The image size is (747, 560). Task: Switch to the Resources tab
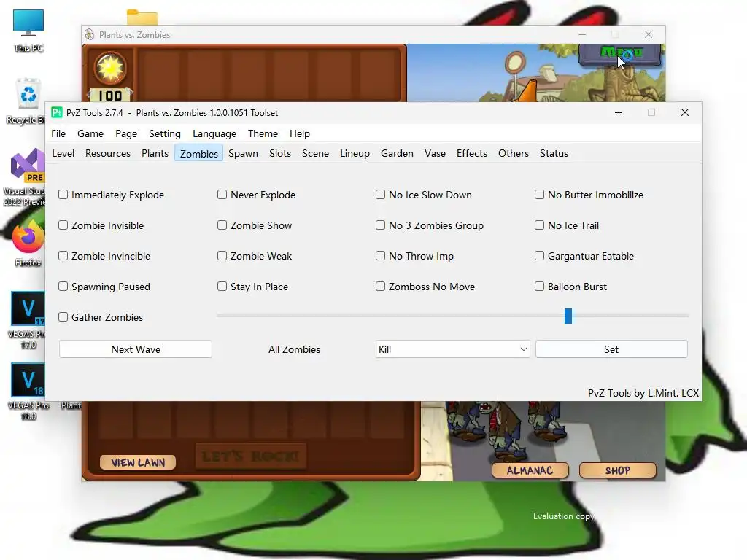click(108, 153)
